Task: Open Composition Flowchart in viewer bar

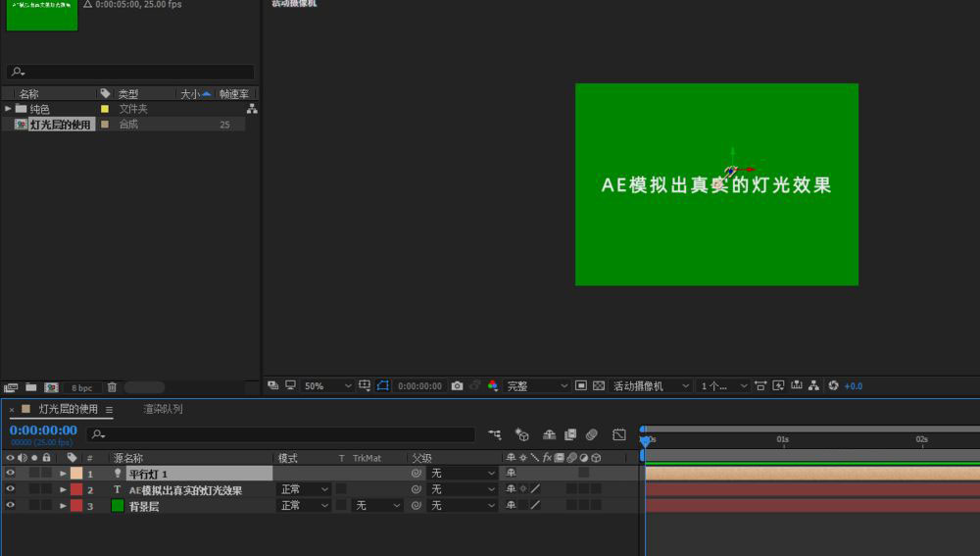Action: click(813, 386)
